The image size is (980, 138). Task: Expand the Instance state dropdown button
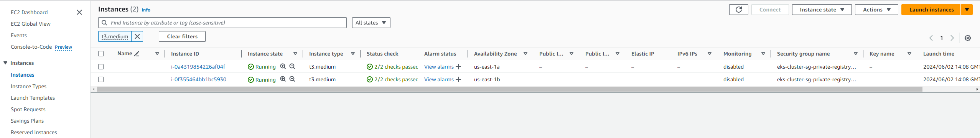[x=822, y=10]
